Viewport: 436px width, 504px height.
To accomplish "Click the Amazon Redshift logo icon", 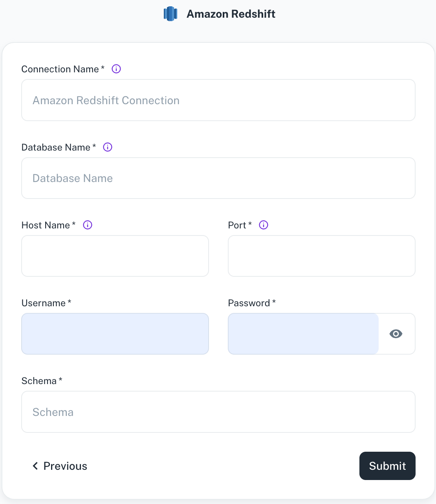I will tap(170, 14).
